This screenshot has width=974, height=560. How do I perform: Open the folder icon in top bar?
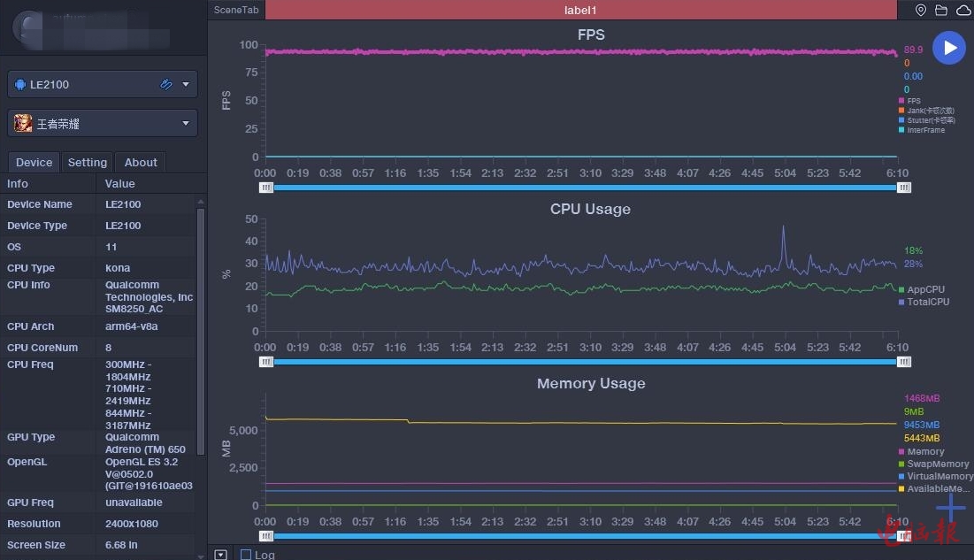coord(941,11)
